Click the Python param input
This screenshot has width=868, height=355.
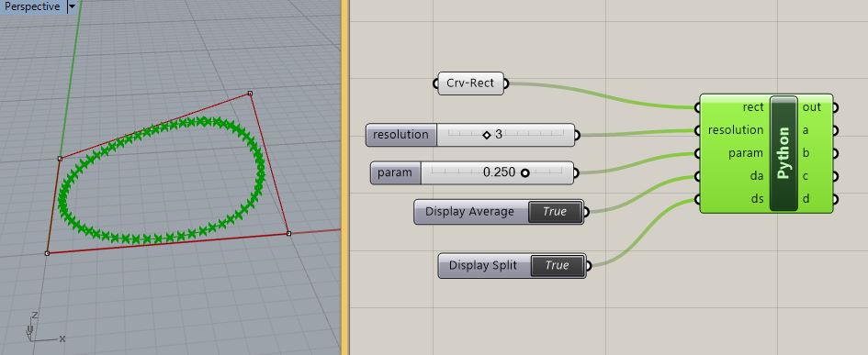point(746,153)
